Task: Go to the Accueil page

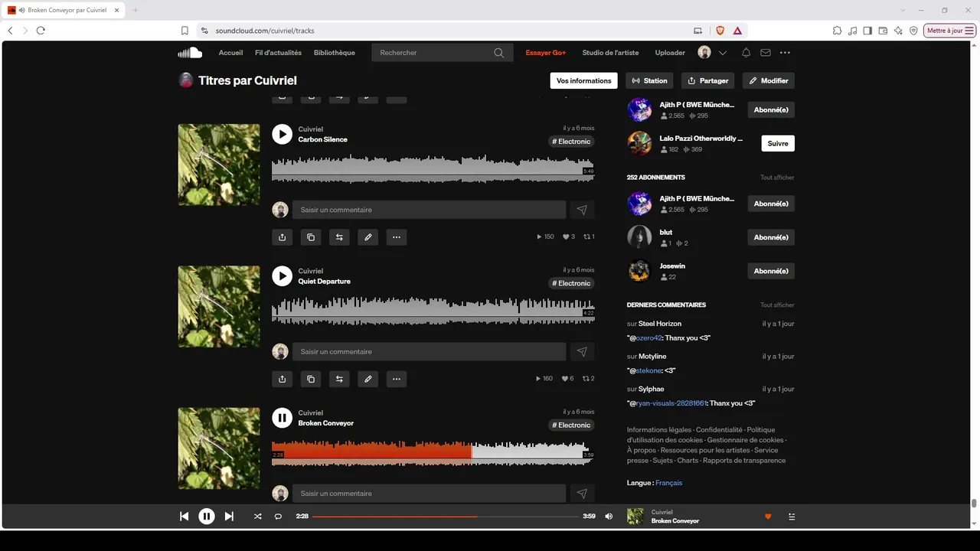Action: [230, 53]
